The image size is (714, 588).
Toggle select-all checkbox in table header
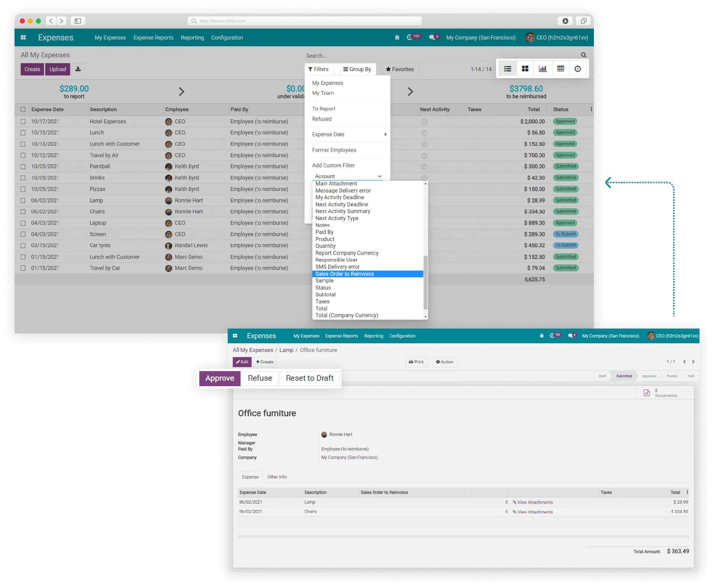tap(23, 109)
